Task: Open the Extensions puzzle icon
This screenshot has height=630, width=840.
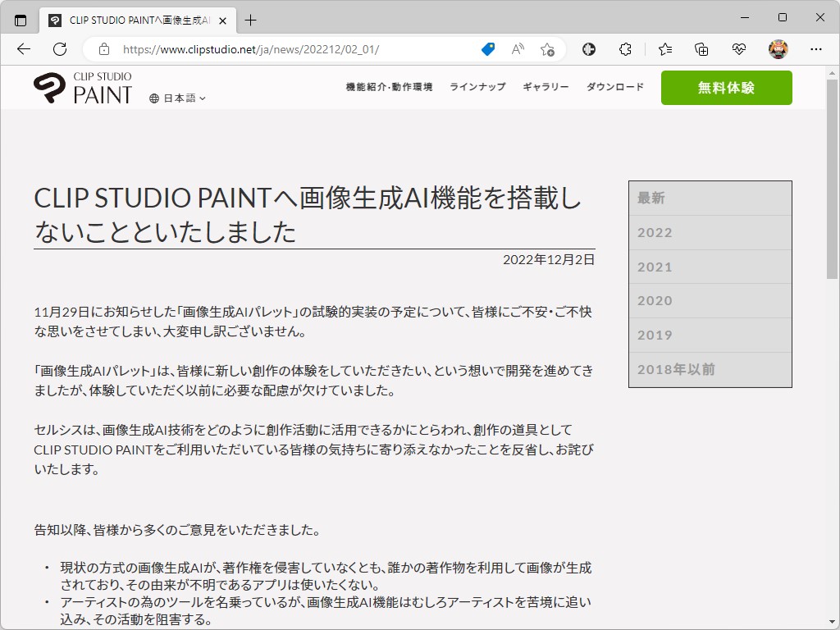Action: [x=625, y=49]
